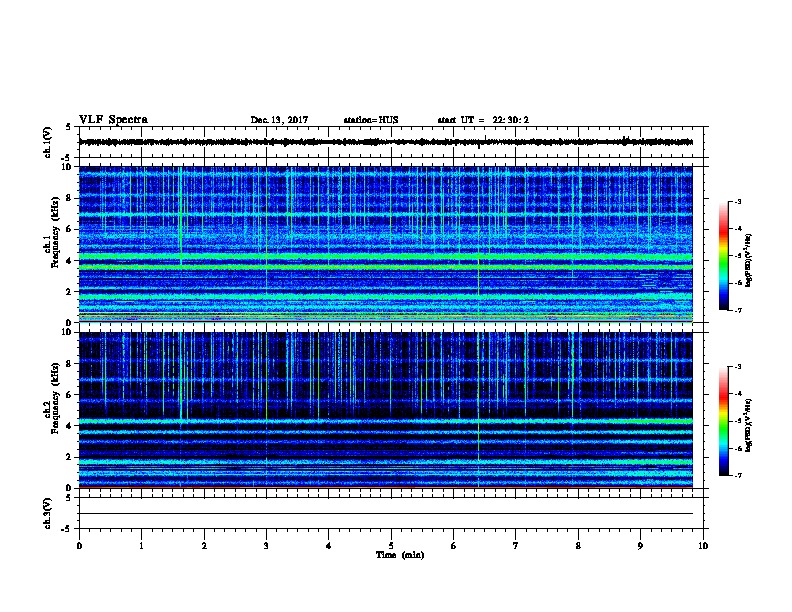Click the "-3" label on the ch.1 color bar

click(x=737, y=201)
